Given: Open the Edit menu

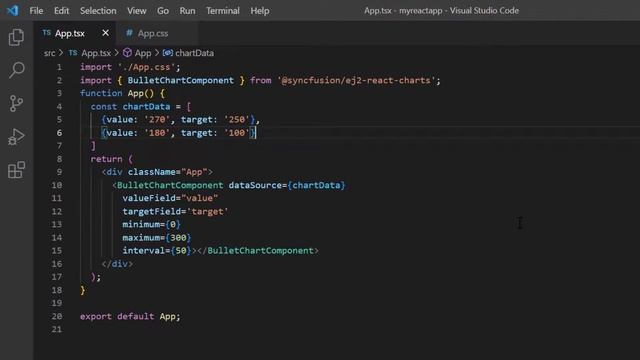Looking at the screenshot, I should click(61, 11).
